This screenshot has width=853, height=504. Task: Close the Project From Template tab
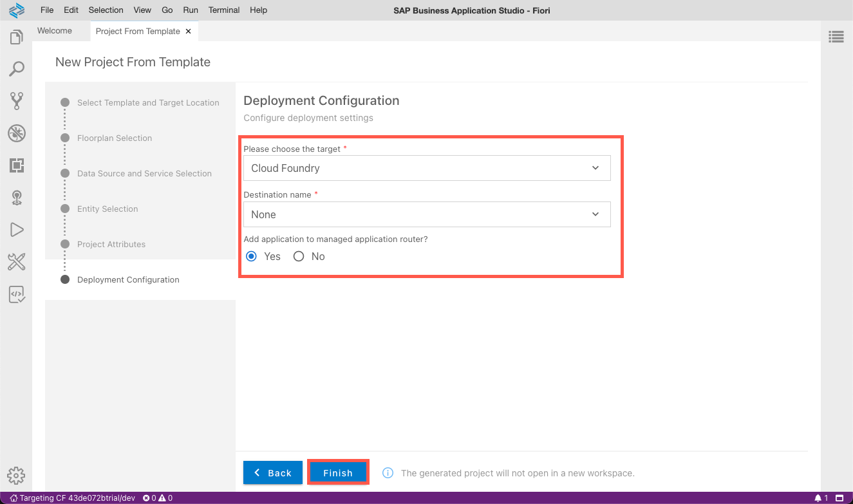188,31
